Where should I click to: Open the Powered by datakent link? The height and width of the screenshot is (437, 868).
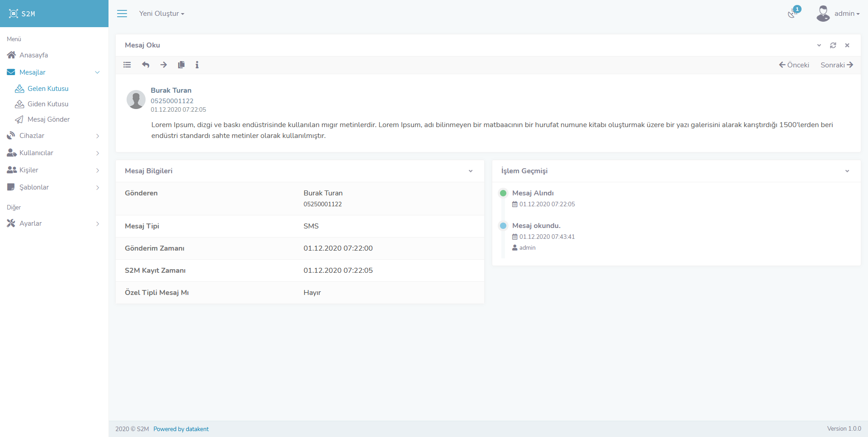181,429
